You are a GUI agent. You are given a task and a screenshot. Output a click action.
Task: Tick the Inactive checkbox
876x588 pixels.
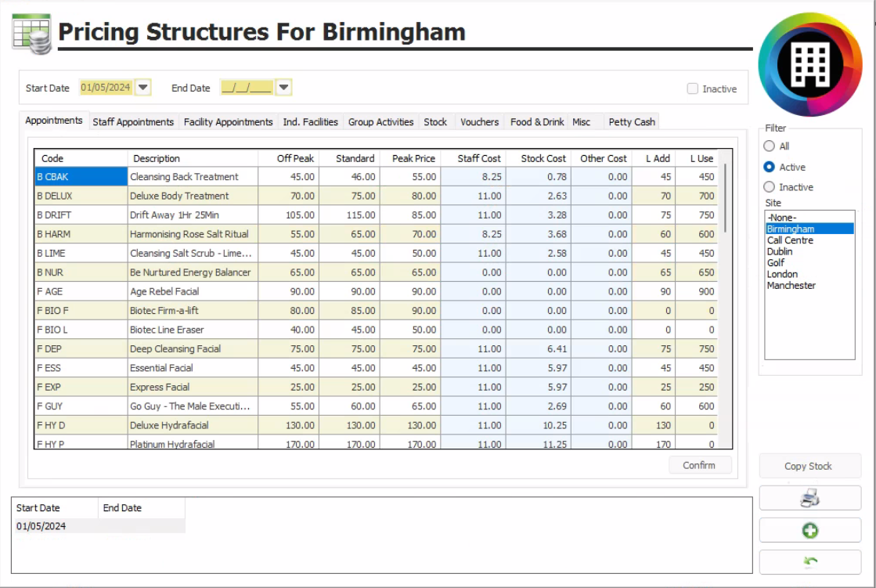(693, 88)
